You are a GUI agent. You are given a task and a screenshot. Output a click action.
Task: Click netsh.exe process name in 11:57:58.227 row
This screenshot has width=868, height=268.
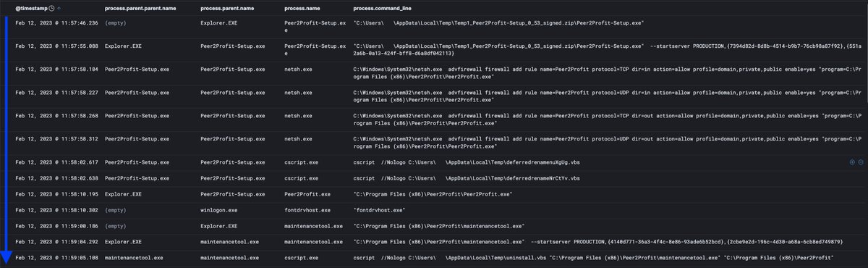299,93
